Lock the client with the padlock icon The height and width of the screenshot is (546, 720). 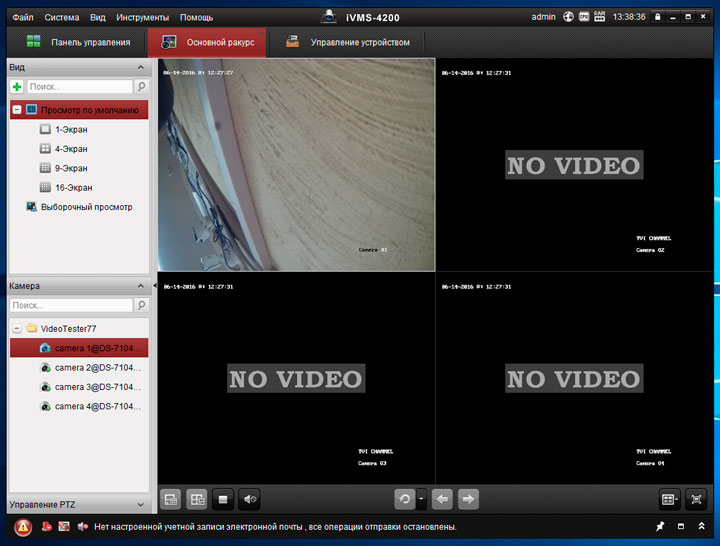pyautogui.click(x=658, y=17)
